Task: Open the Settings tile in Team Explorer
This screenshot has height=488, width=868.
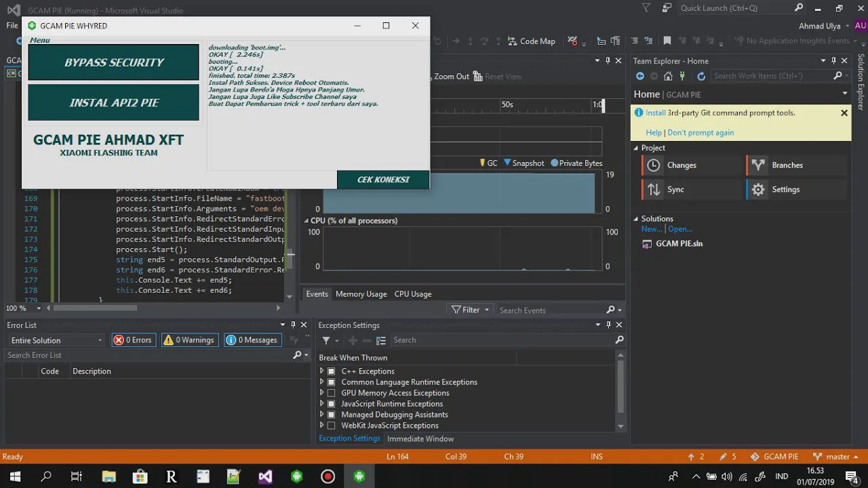Action: point(797,190)
